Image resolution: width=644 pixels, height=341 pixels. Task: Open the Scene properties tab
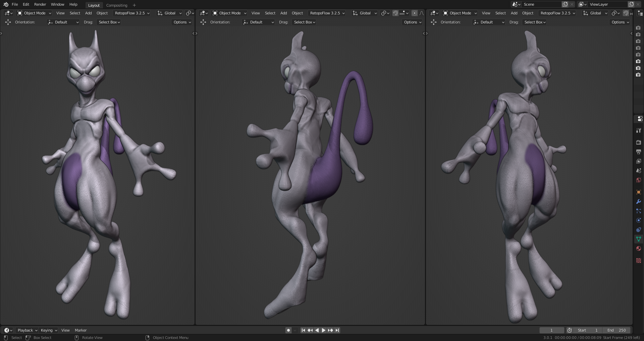click(x=639, y=171)
